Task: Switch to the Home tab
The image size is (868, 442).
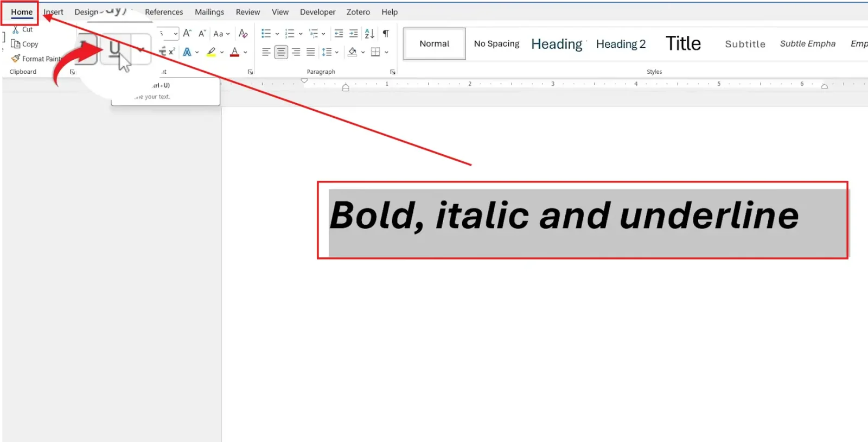Action: [x=22, y=12]
